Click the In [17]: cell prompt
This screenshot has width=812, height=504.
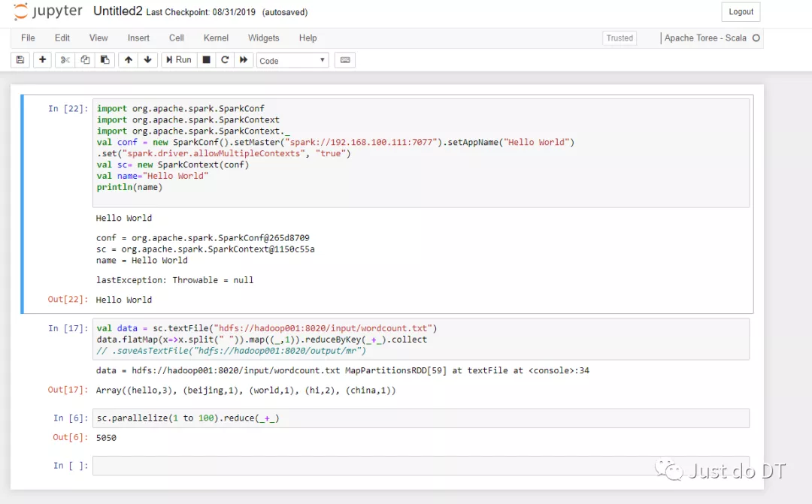tap(68, 328)
